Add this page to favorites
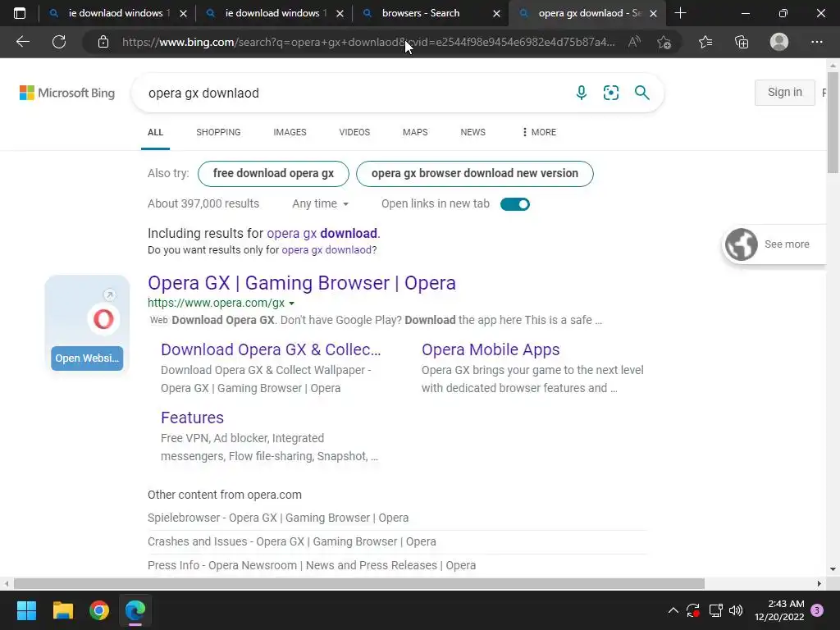The width and height of the screenshot is (840, 630). (x=664, y=42)
